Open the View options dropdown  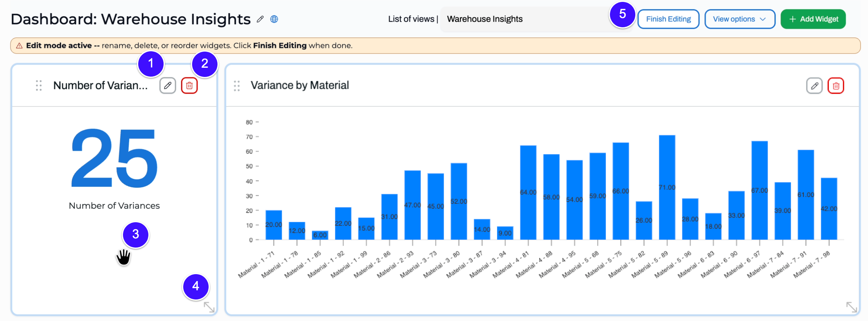740,19
